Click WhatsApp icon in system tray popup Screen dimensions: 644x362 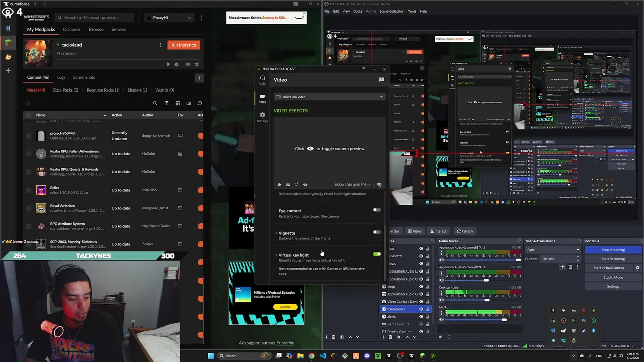pyautogui.click(x=594, y=321)
